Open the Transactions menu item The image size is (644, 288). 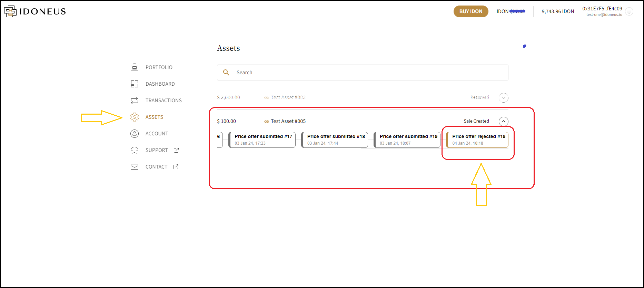click(164, 100)
